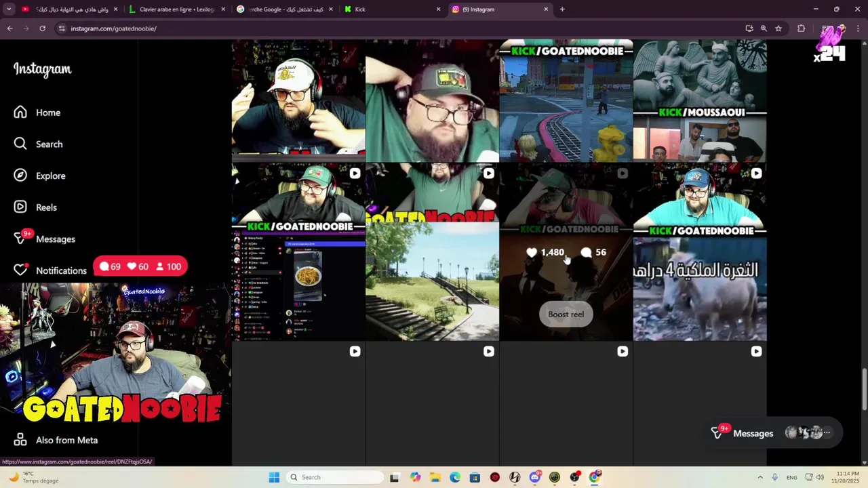
Task: Open Task View on the taskbar
Action: (394, 477)
